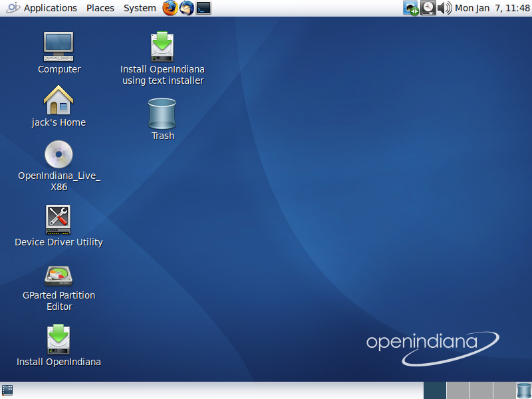The width and height of the screenshot is (532, 399).
Task: Launch Firefox from the top panel
Action: pos(171,8)
